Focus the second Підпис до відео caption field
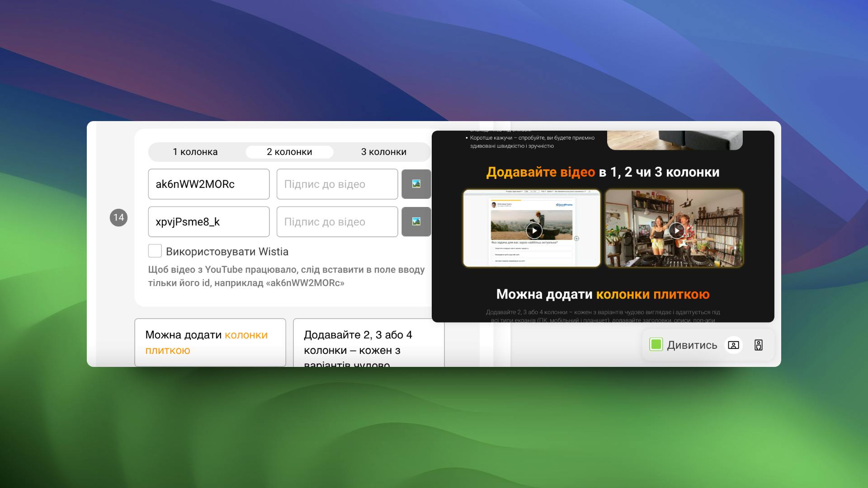The width and height of the screenshot is (868, 488). coord(337,221)
